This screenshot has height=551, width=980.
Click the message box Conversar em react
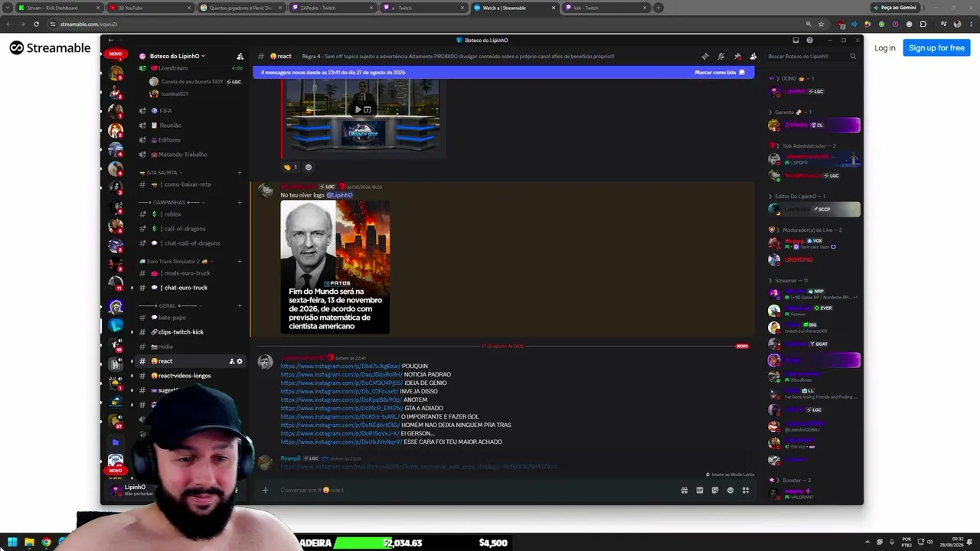[475, 491]
